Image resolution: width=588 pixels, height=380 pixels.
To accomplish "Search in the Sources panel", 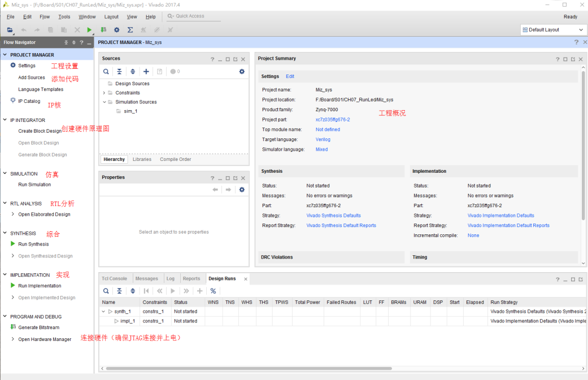I will click(x=106, y=72).
